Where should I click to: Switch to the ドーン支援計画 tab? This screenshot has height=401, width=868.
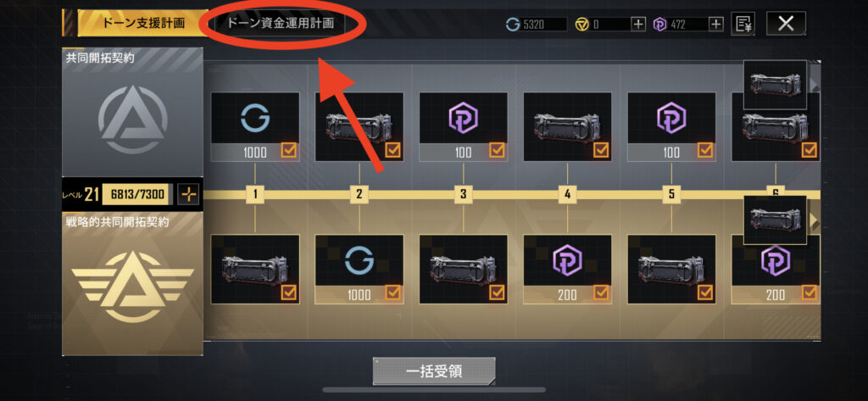(142, 23)
